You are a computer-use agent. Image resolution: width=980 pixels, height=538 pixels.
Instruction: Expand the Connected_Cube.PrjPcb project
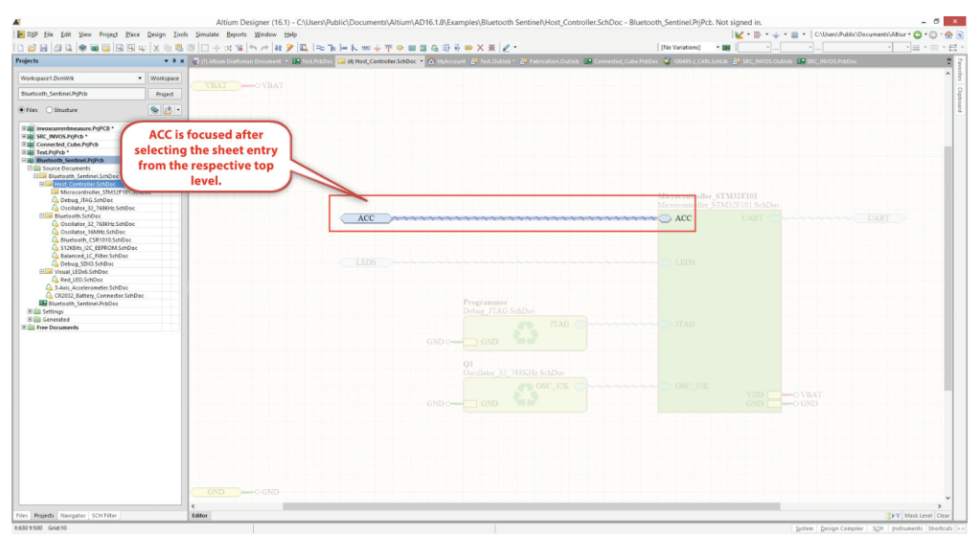click(24, 145)
